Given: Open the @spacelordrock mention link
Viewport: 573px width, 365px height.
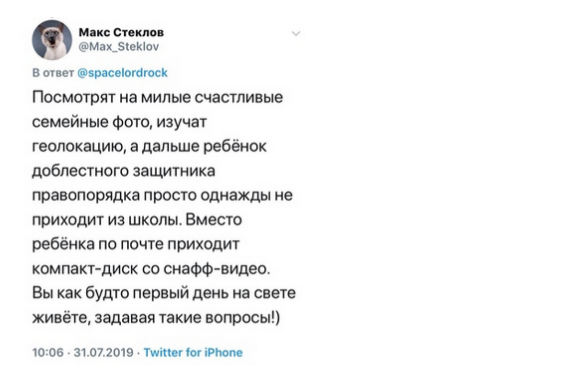Looking at the screenshot, I should click(123, 73).
